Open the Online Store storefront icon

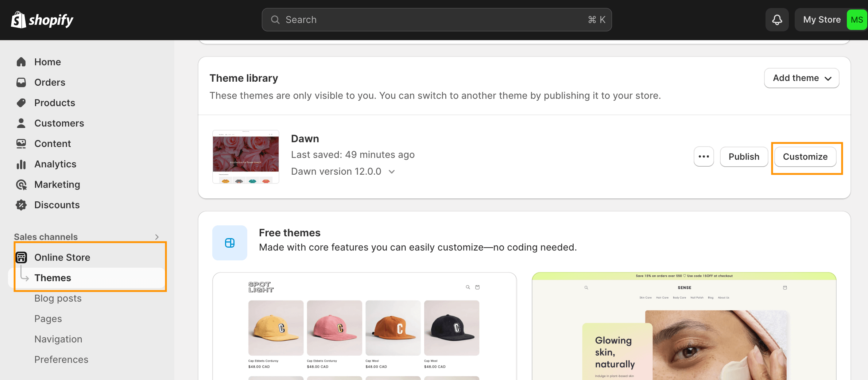pos(21,257)
